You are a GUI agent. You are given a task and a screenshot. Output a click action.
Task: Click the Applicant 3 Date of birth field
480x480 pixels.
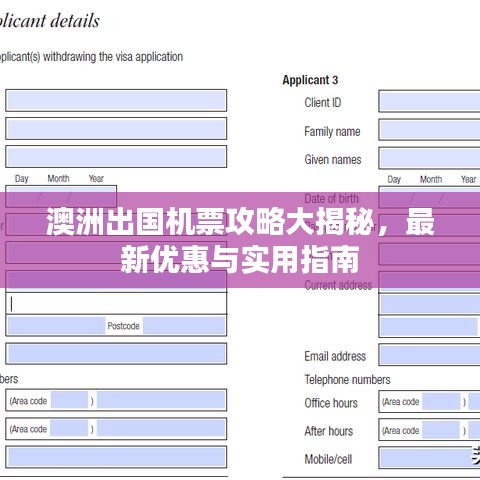429,197
